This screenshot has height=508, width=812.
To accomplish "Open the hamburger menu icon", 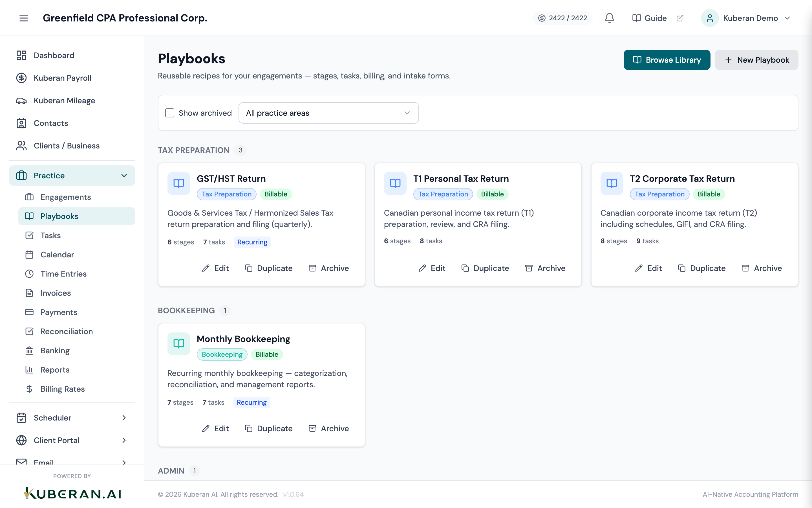I will (x=23, y=18).
